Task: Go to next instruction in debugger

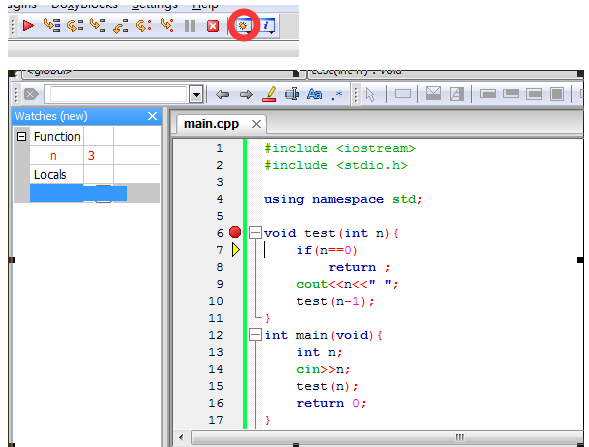Action: pyautogui.click(x=143, y=26)
